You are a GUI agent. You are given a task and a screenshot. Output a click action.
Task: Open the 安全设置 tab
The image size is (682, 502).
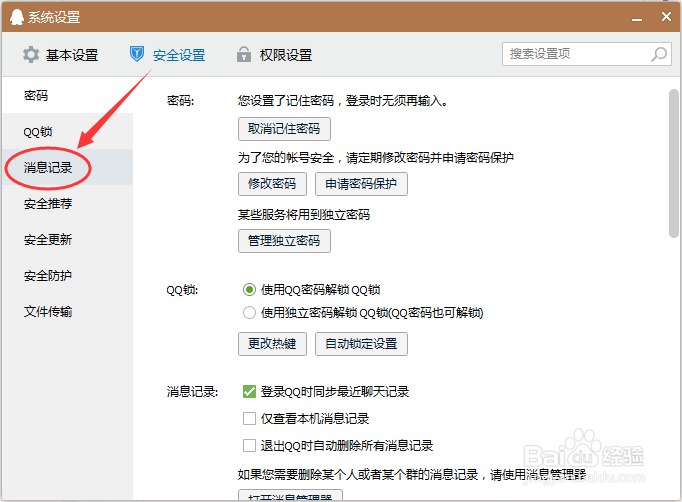coord(167,55)
